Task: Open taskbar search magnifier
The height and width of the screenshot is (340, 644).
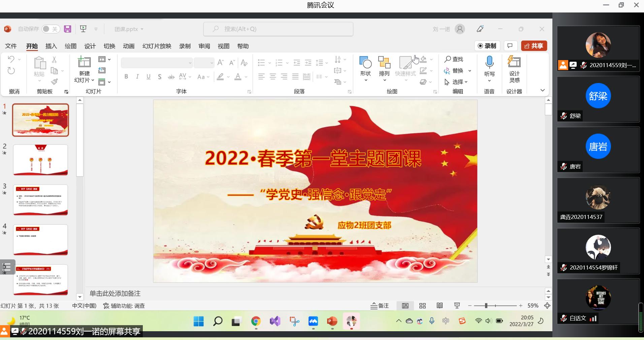Action: click(x=218, y=321)
